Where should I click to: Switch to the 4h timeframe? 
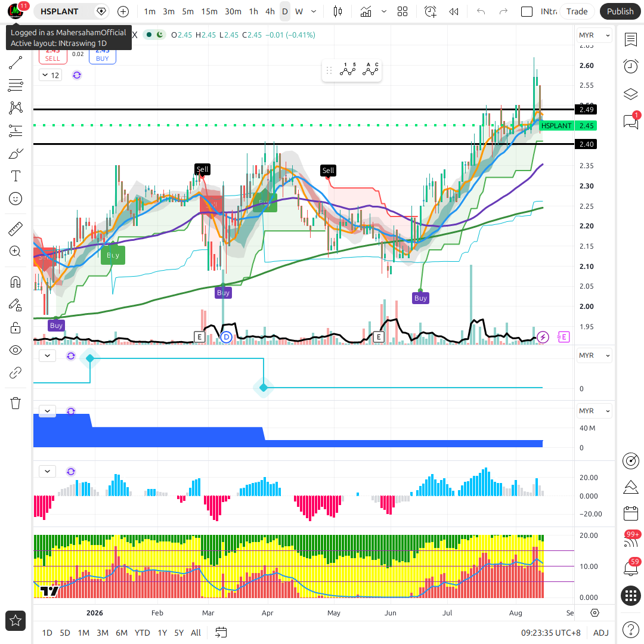[270, 11]
